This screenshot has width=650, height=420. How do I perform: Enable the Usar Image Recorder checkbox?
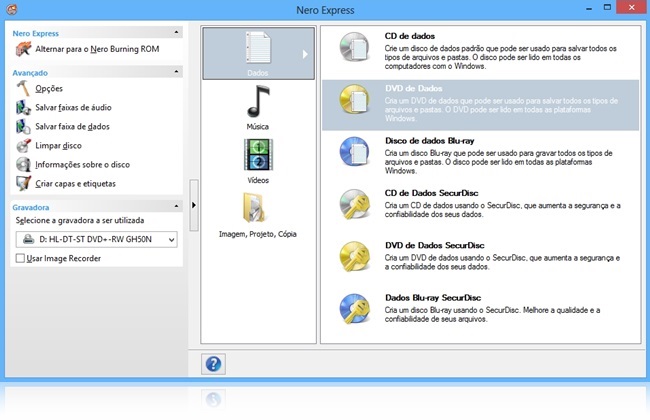pyautogui.click(x=20, y=258)
